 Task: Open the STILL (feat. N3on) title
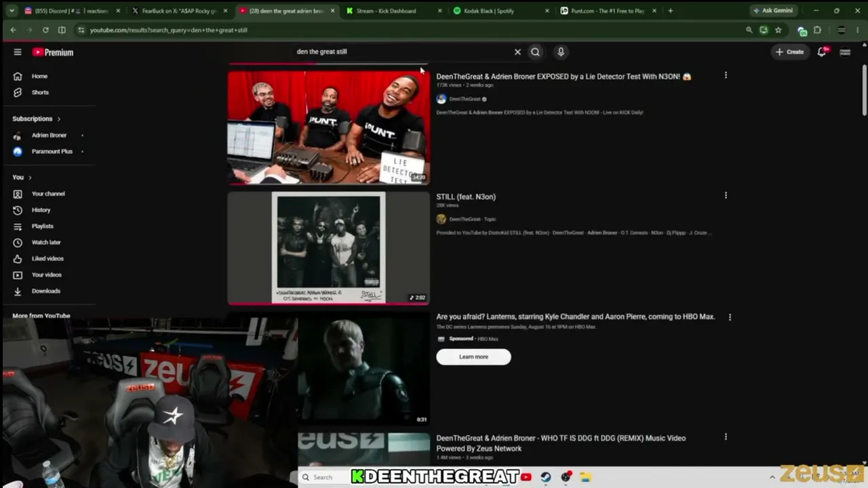point(466,197)
